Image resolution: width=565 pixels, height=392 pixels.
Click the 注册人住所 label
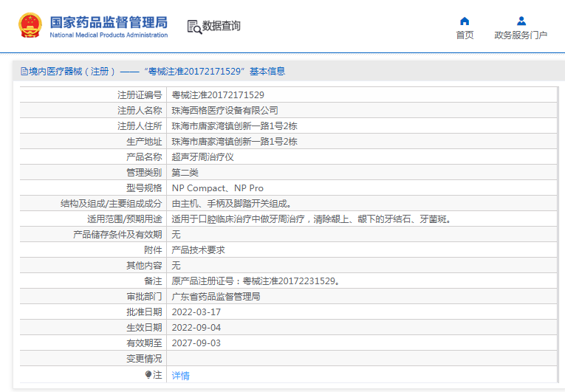tap(140, 125)
